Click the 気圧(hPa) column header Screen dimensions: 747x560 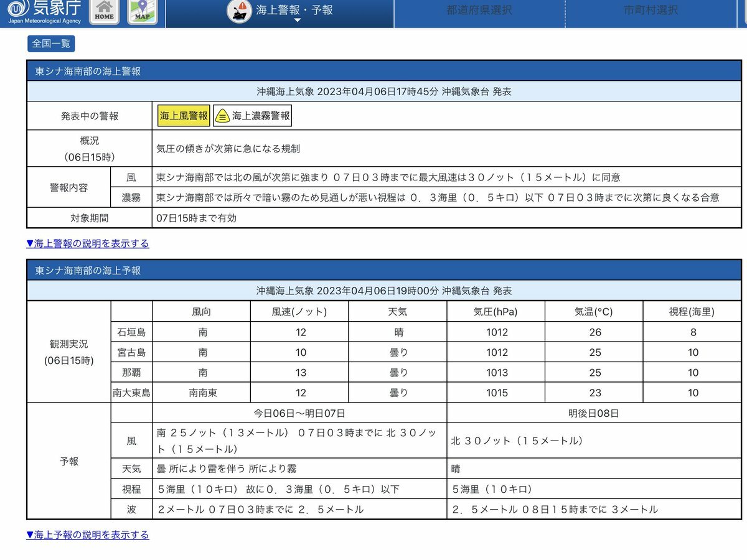point(496,312)
